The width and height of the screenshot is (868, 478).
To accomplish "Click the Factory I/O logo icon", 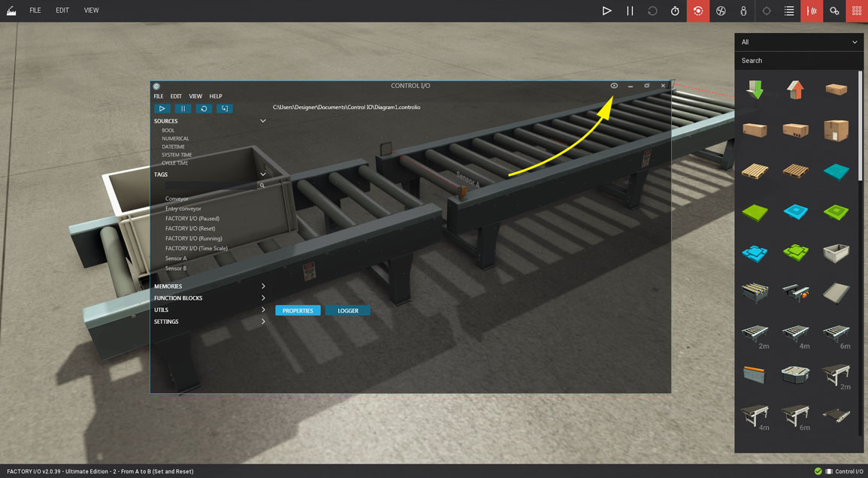I will coord(11,11).
